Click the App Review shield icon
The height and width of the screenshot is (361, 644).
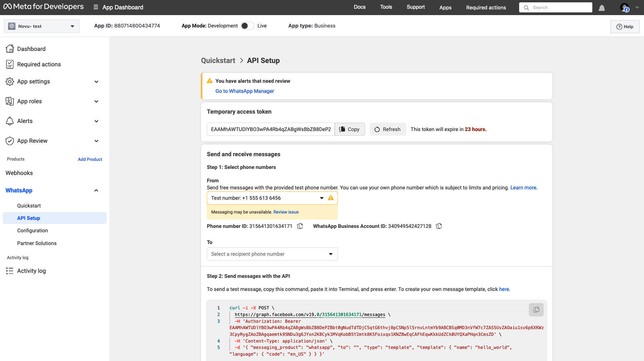[10, 141]
